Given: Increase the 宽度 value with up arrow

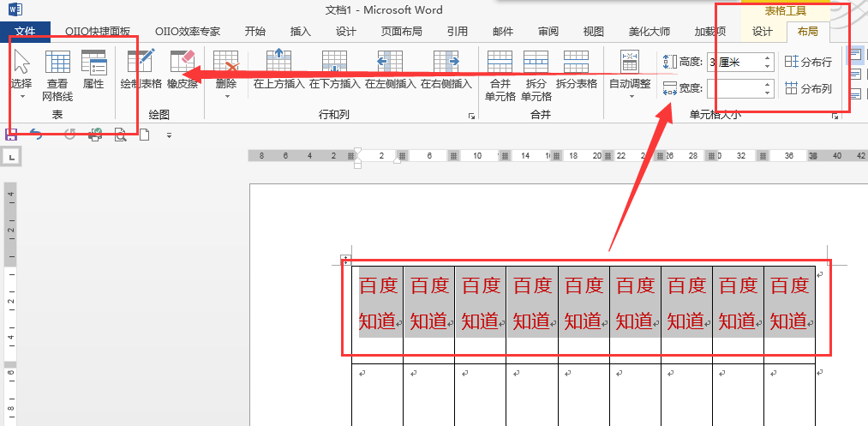Looking at the screenshot, I should click(x=767, y=84).
